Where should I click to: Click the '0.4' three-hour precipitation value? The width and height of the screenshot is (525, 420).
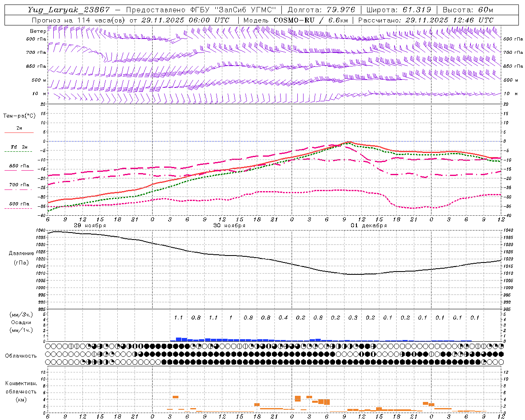click(283, 317)
